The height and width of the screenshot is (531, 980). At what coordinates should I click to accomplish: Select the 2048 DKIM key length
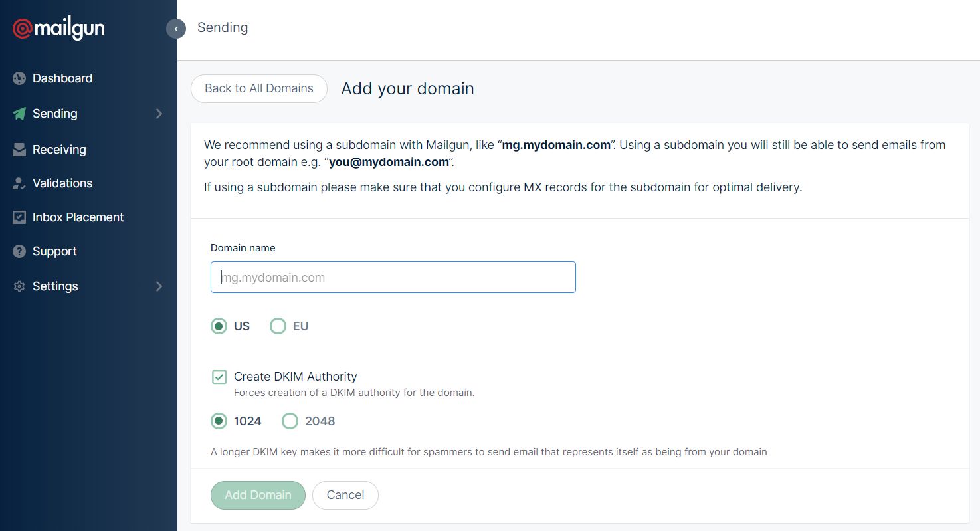[290, 421]
